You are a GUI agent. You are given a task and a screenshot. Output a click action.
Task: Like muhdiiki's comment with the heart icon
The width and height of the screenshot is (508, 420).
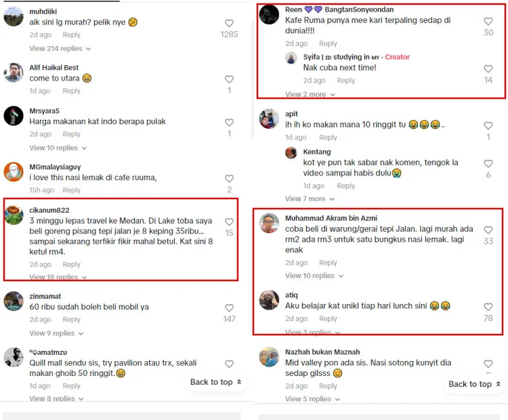pyautogui.click(x=229, y=22)
